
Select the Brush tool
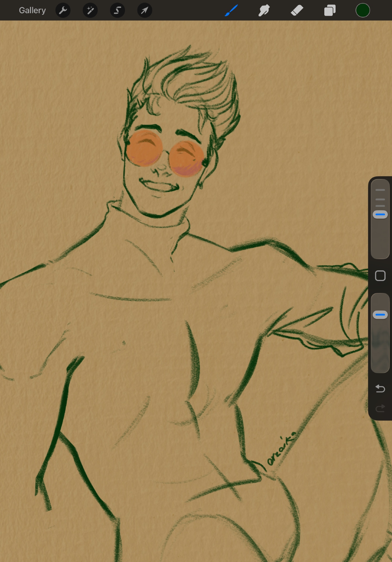tap(231, 10)
